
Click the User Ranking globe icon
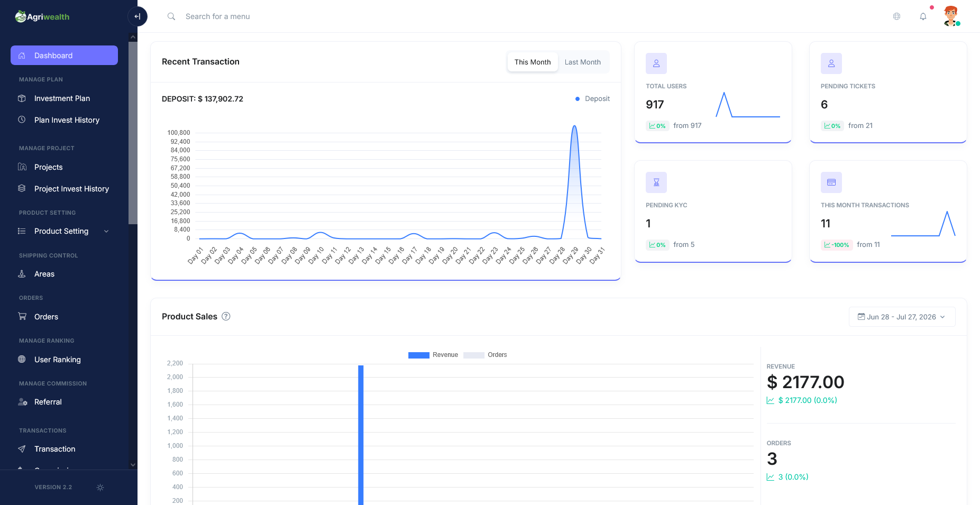pyautogui.click(x=22, y=359)
